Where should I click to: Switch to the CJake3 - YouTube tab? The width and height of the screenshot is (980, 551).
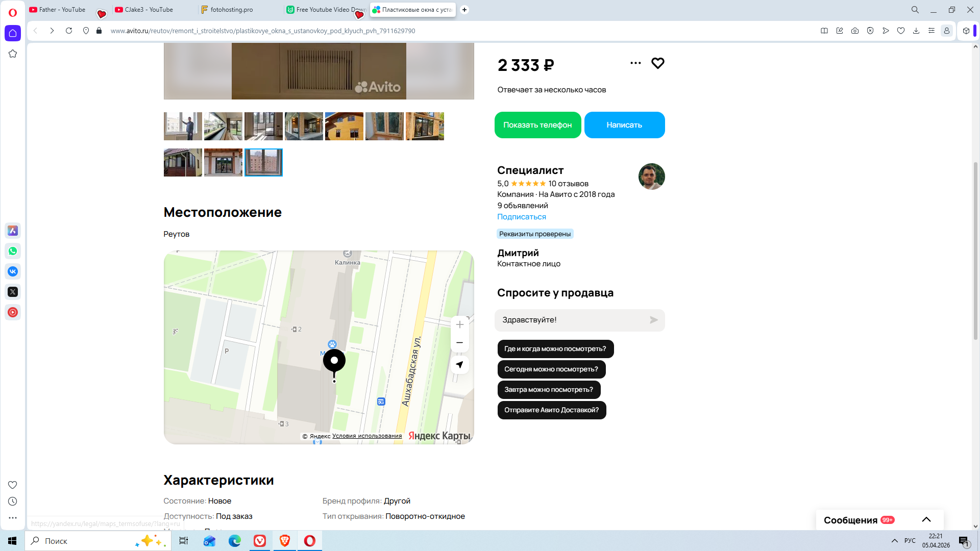(149, 10)
